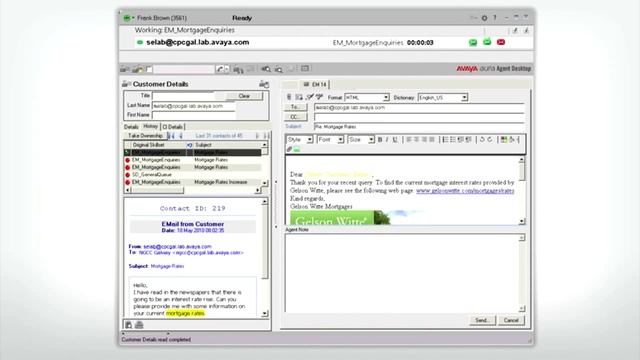This screenshot has width=640, height=360.
Task: Toggle italic formatting
Action: pos(387,140)
